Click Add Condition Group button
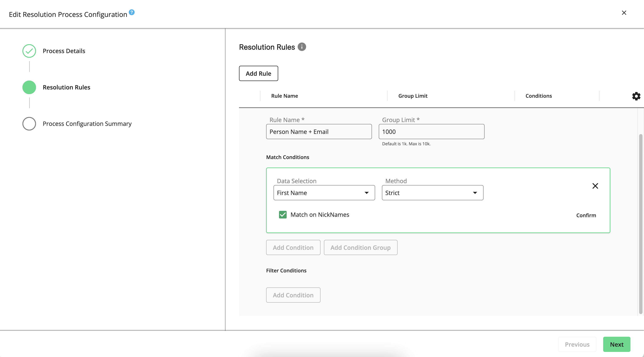This screenshot has height=357, width=644. (360, 248)
